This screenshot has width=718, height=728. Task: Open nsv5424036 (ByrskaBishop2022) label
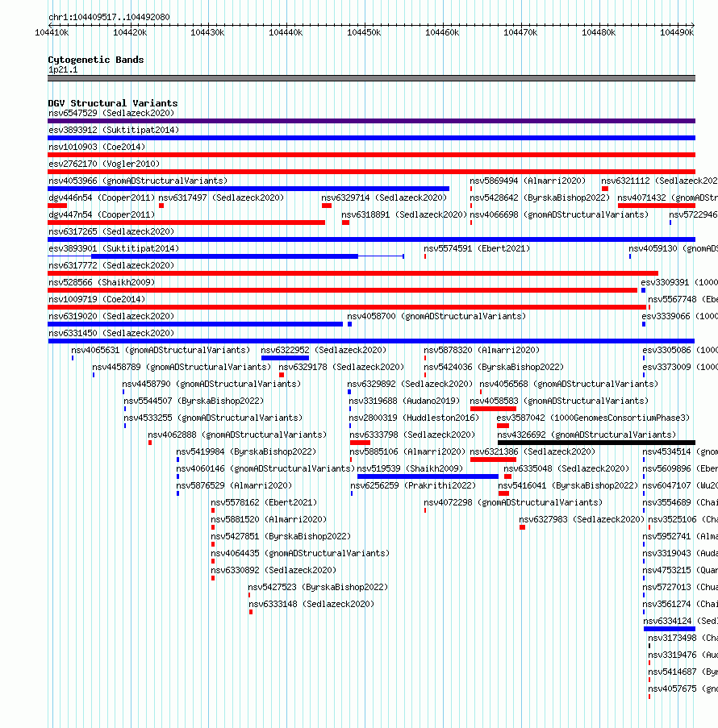pos(494,368)
